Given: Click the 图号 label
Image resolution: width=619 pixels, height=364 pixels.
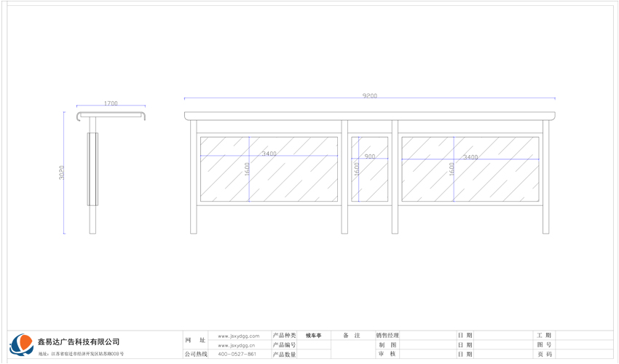Looking at the screenshot, I should click(543, 344).
